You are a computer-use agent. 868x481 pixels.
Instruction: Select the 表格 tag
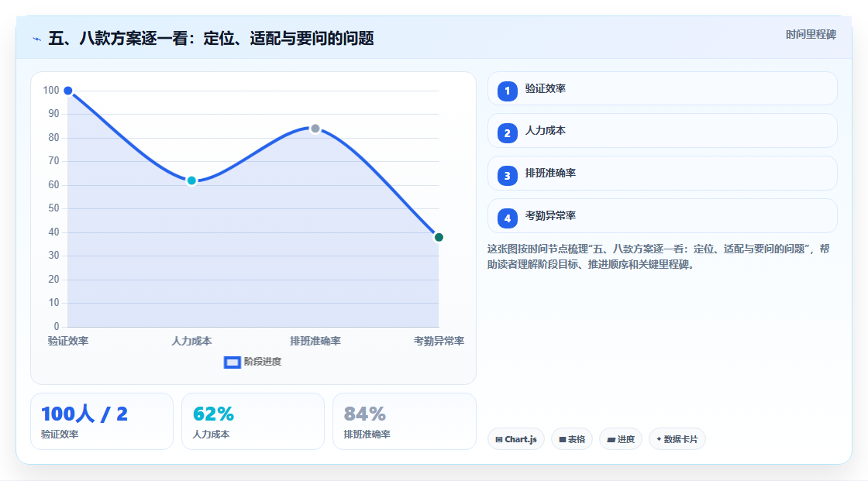click(572, 439)
